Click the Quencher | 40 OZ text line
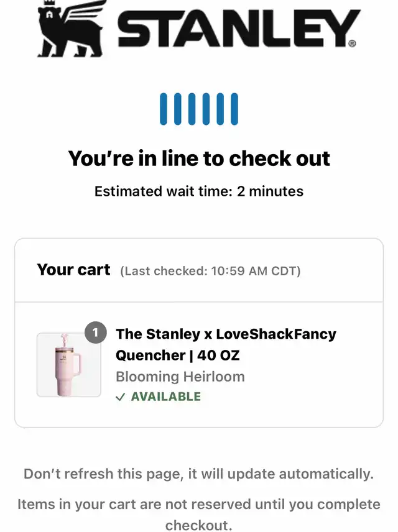Viewport: 398px width, 532px height. point(178,355)
